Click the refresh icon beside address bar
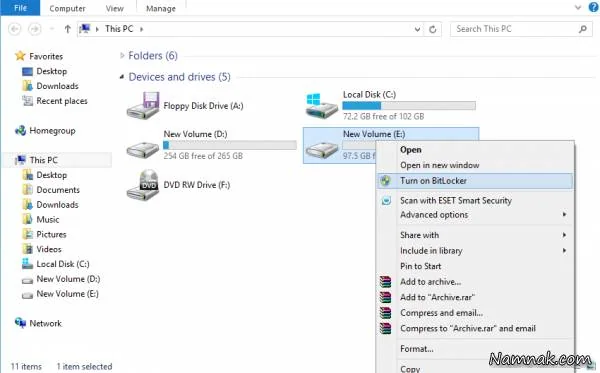Screen dimensions: 600x373 [433, 29]
